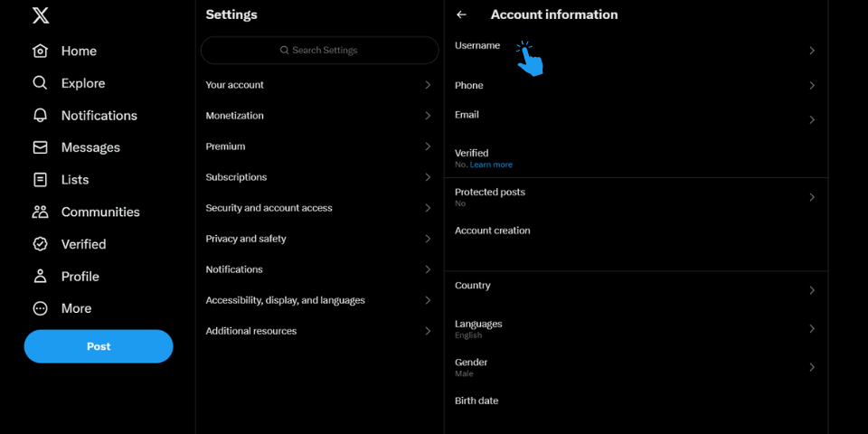The height and width of the screenshot is (434, 868).
Task: Click the Lists document icon
Action: point(40,179)
